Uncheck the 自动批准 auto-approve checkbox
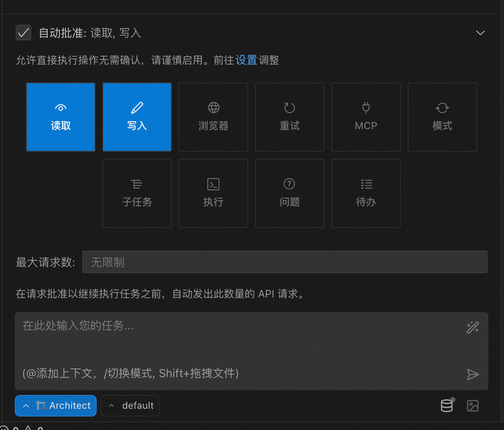504x430 pixels. (x=23, y=33)
